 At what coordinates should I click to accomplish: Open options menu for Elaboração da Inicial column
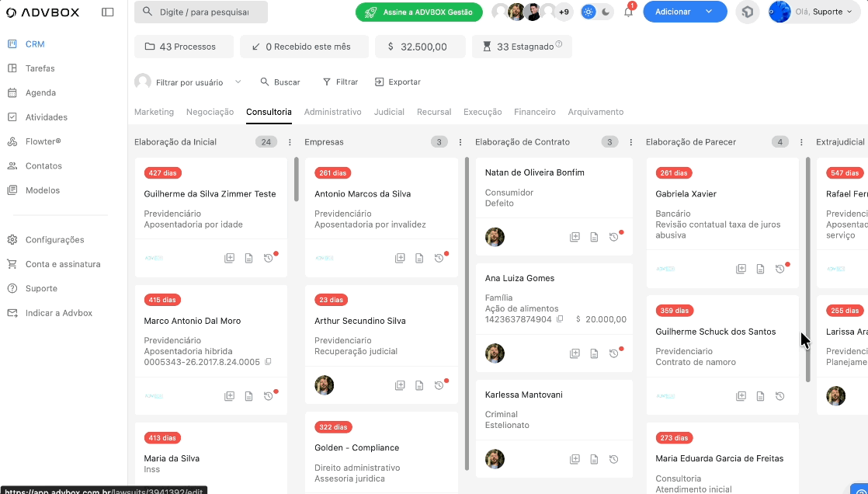(x=290, y=142)
